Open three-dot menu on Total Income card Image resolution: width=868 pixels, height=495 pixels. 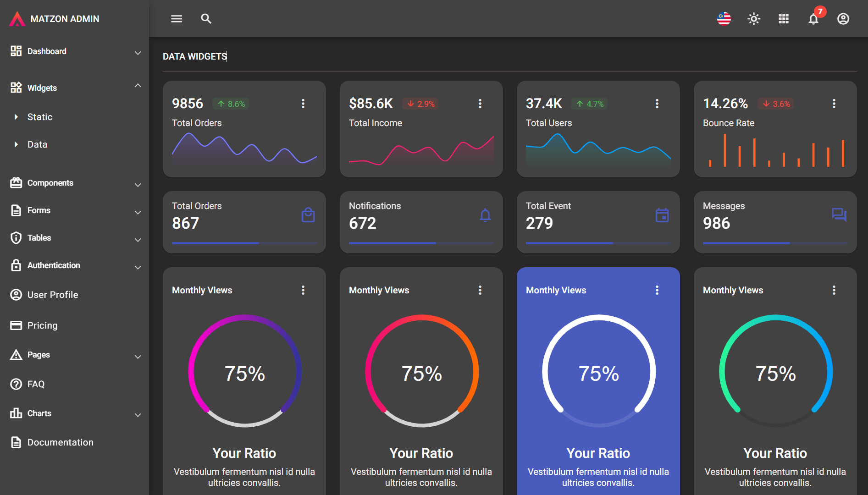click(x=480, y=104)
